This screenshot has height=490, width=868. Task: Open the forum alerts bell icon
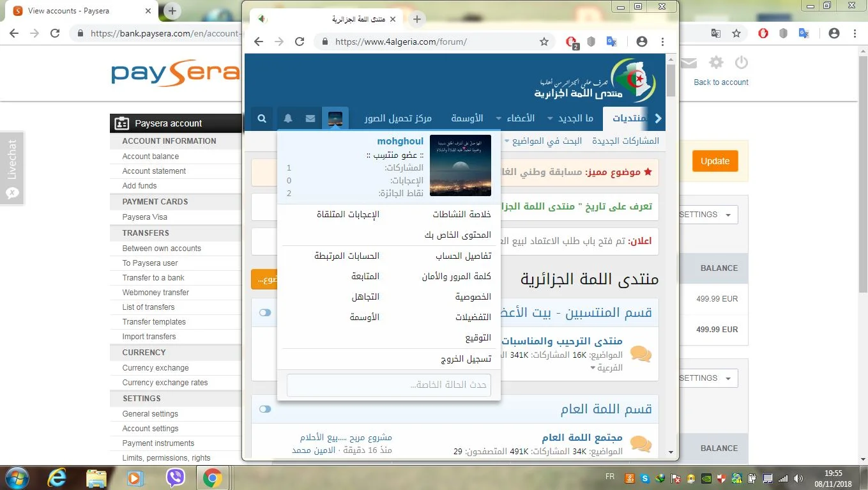pos(288,119)
